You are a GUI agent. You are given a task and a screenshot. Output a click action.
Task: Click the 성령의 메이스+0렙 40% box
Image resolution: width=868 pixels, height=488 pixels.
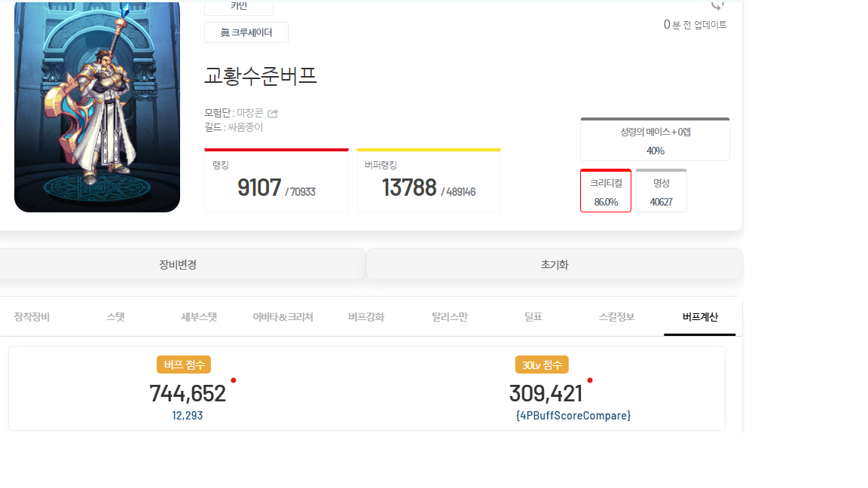(655, 139)
